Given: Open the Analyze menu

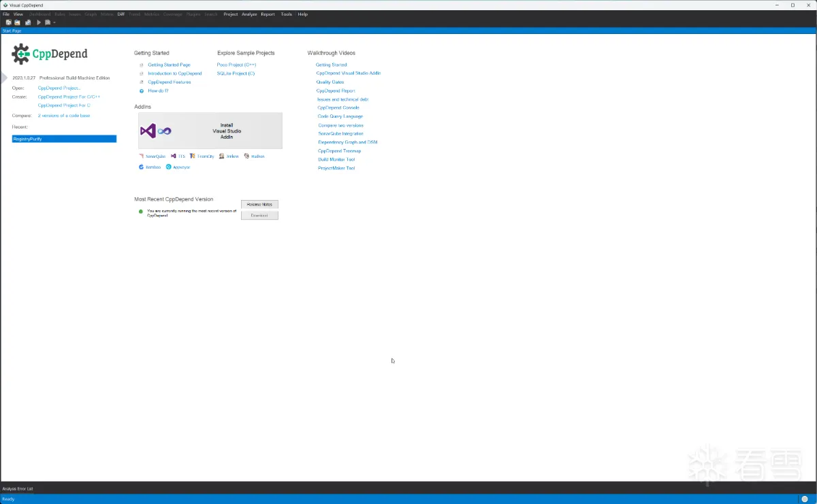Looking at the screenshot, I should coord(249,14).
